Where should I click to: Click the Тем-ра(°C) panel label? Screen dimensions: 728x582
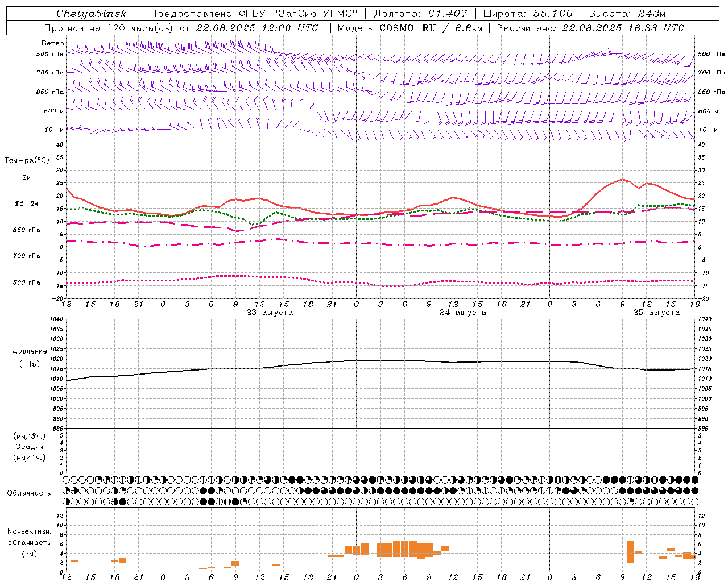click(27, 161)
